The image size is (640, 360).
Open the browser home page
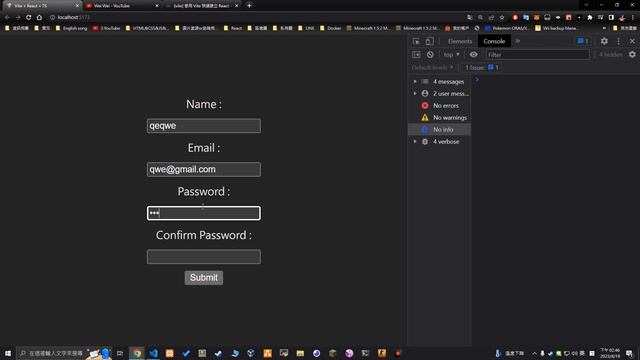pos(39,17)
